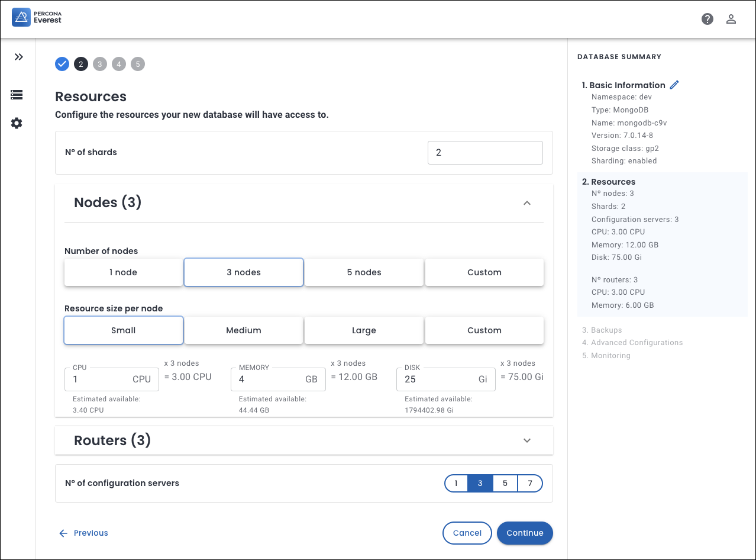
Task: Expand the Routers section
Action: (527, 440)
